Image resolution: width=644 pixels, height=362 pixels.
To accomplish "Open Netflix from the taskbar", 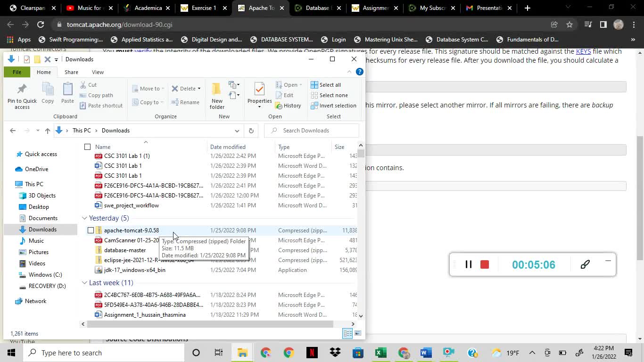I will [312, 353].
